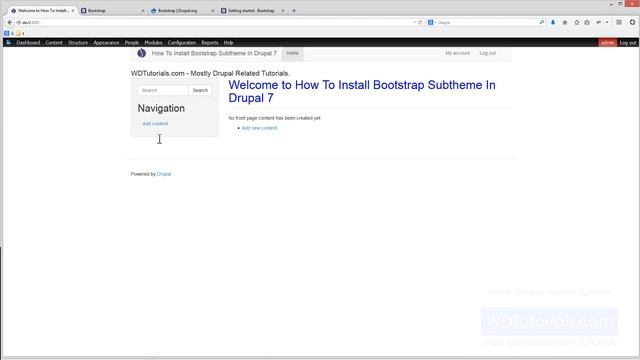The height and width of the screenshot is (360, 640).
Task: Go back with the browser back arrow
Action: pyautogui.click(x=10, y=22)
